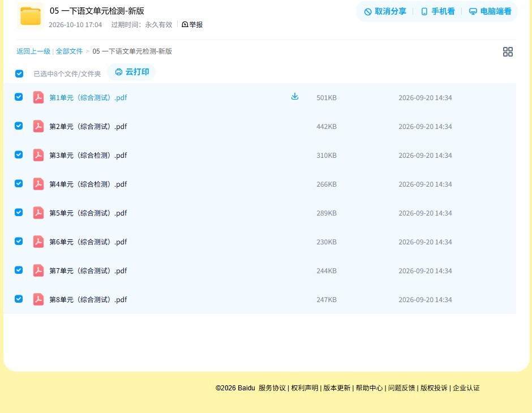Screen dimensions: 532x413
Task: Uncheck checkbox for 第2单元 file
Action: tap(19, 126)
